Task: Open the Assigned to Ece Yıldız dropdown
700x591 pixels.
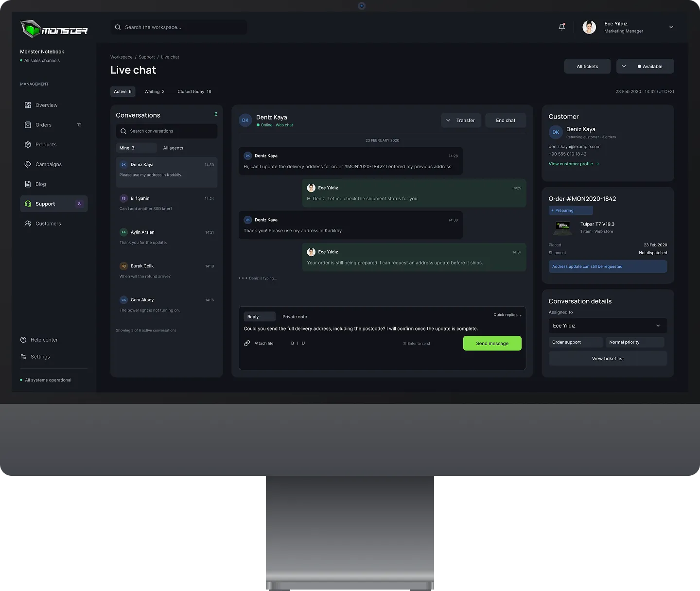Action: [x=608, y=326]
